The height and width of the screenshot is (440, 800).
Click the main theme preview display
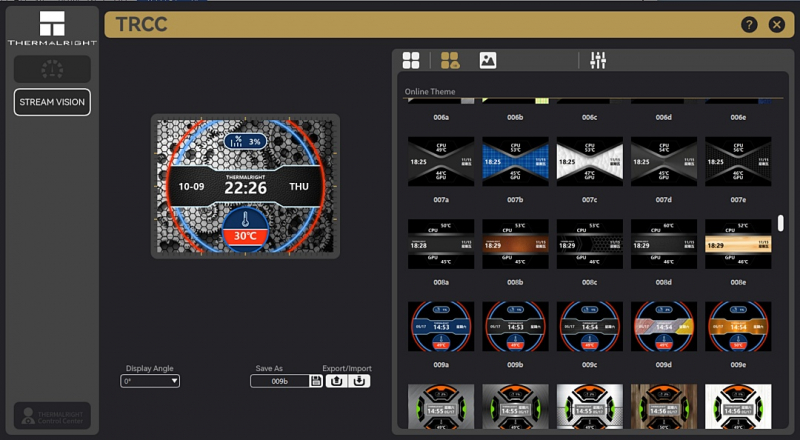pos(245,186)
